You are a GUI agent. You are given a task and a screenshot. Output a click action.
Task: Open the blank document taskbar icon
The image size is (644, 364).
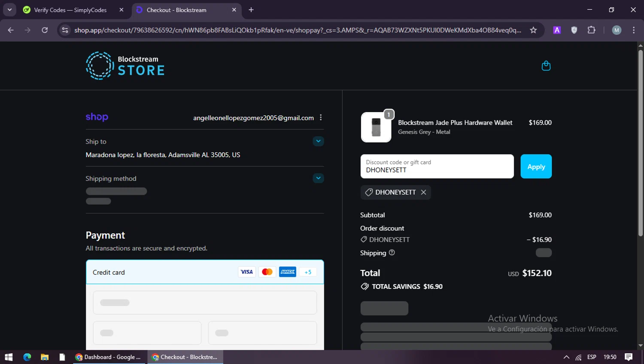[62, 357]
